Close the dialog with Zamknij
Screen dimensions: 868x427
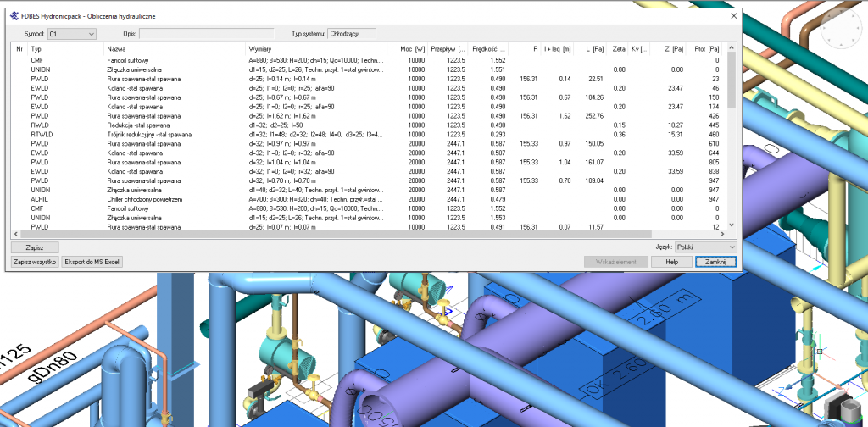click(715, 263)
